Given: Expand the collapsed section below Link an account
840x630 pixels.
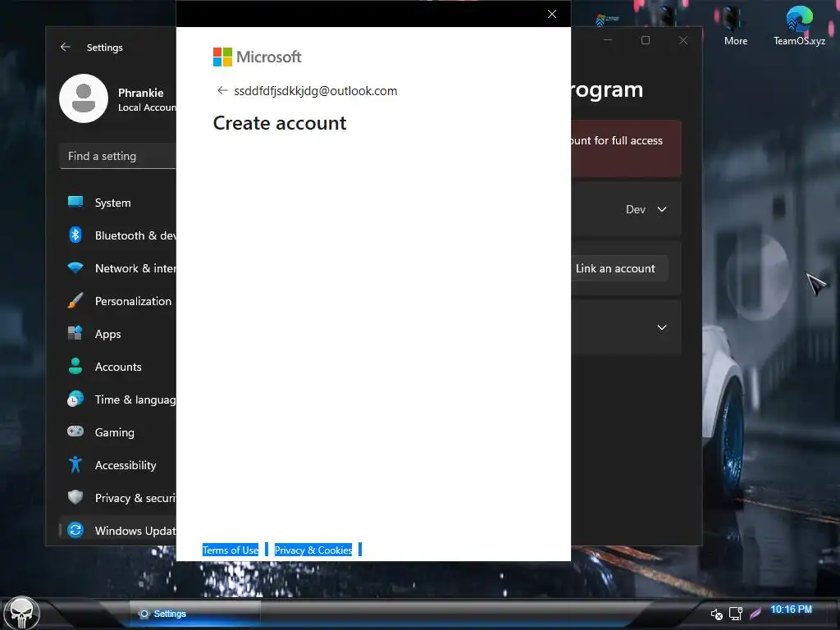Looking at the screenshot, I should click(x=662, y=327).
